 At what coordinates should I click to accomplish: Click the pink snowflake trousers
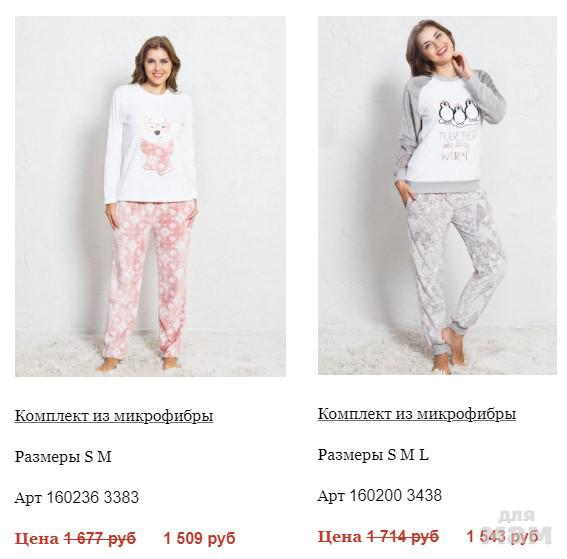(151, 281)
